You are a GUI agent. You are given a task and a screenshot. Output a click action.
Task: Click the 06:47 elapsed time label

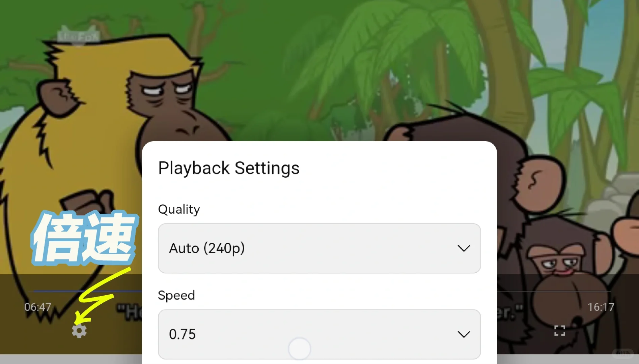tap(38, 307)
